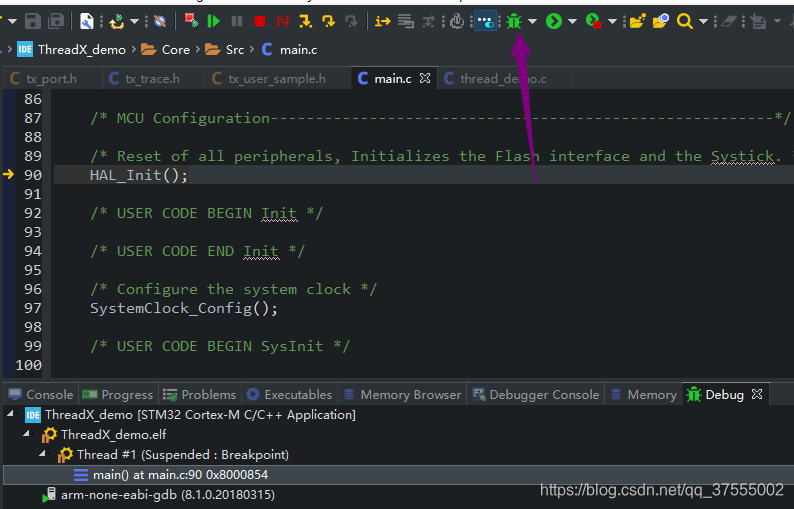
Task: Click the yellow folder with sparkles icon
Action: (x=638, y=21)
